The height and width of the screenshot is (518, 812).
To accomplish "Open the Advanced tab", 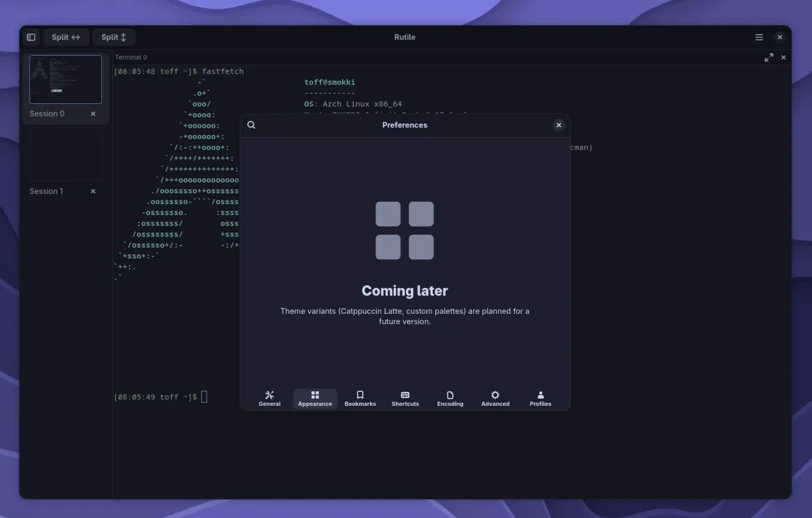I will coord(495,399).
